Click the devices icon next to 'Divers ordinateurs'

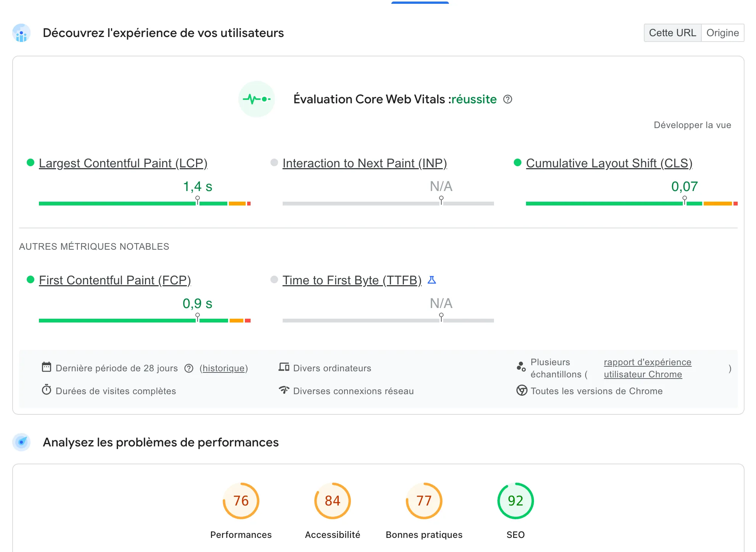(284, 367)
